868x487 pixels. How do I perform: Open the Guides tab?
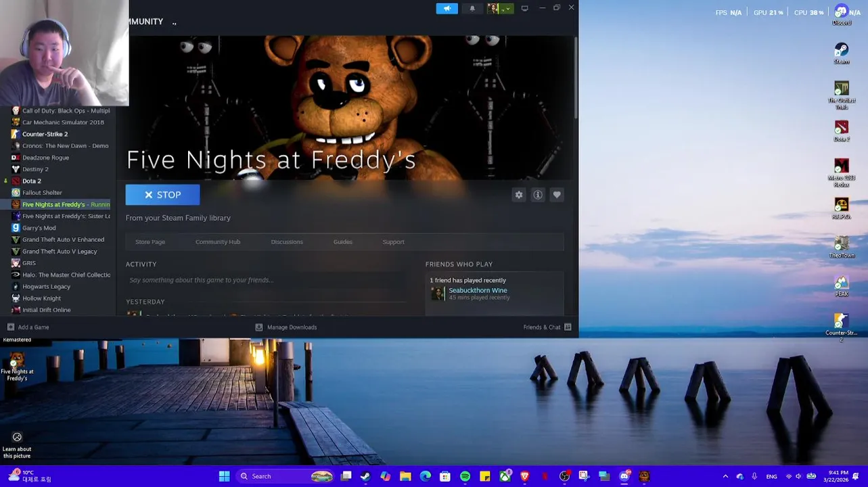pos(342,241)
